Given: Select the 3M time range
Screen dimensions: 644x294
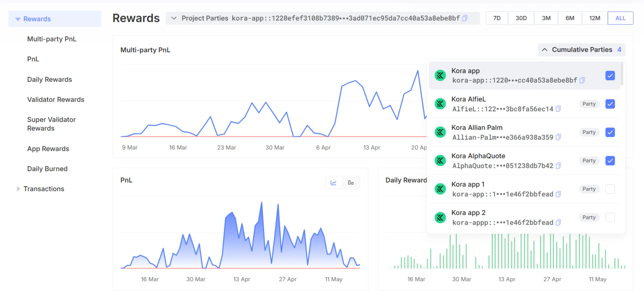Looking at the screenshot, I should click(x=546, y=18).
